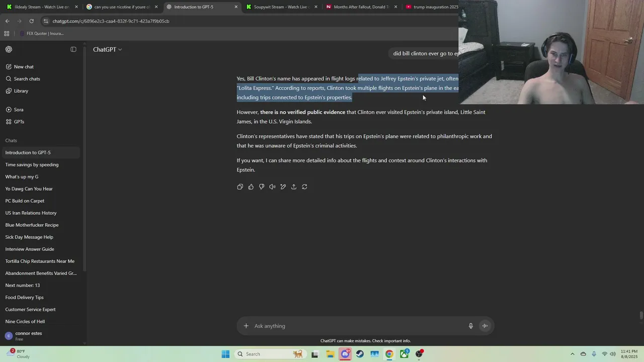Click the browser reload icon

click(31, 21)
